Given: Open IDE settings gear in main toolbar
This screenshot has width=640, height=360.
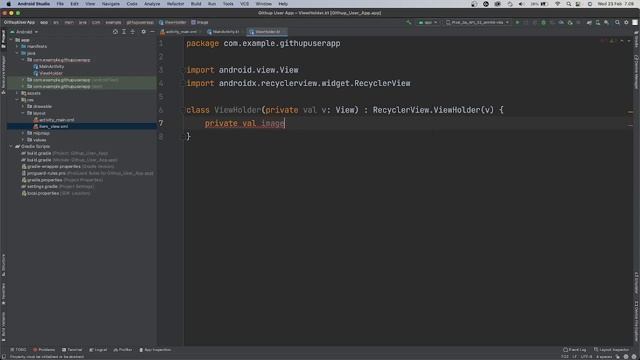Looking at the screenshot, I should [626, 22].
